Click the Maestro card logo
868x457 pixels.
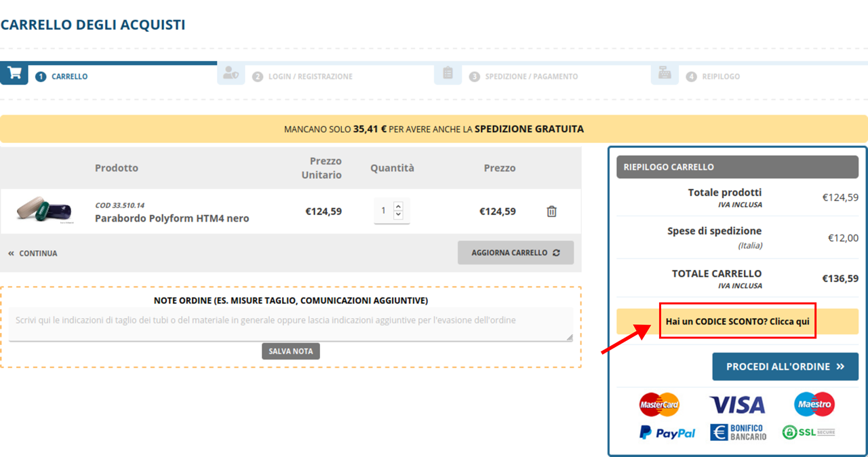point(814,404)
